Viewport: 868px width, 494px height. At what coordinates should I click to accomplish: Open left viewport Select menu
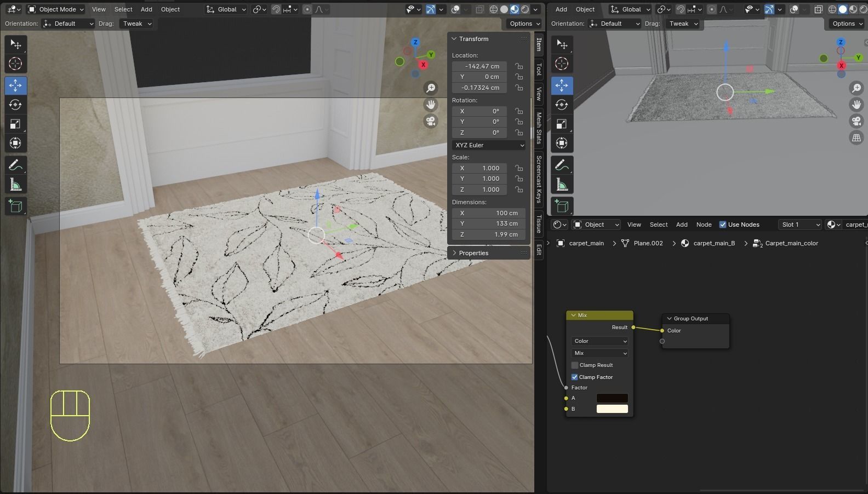click(123, 9)
